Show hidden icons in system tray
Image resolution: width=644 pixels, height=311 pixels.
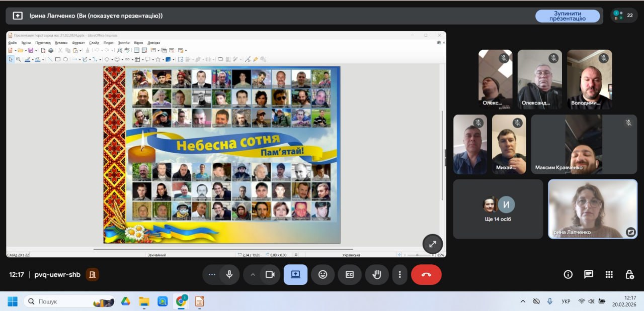(523, 301)
